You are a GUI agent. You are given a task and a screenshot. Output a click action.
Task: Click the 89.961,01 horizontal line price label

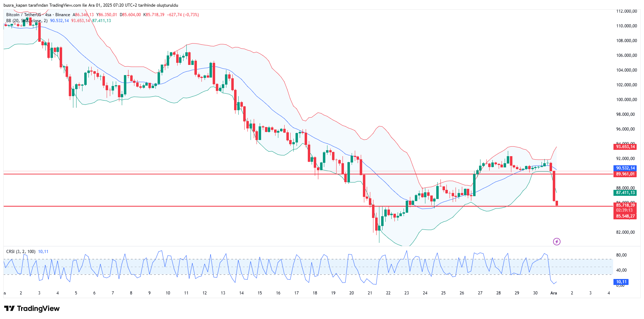(x=625, y=174)
